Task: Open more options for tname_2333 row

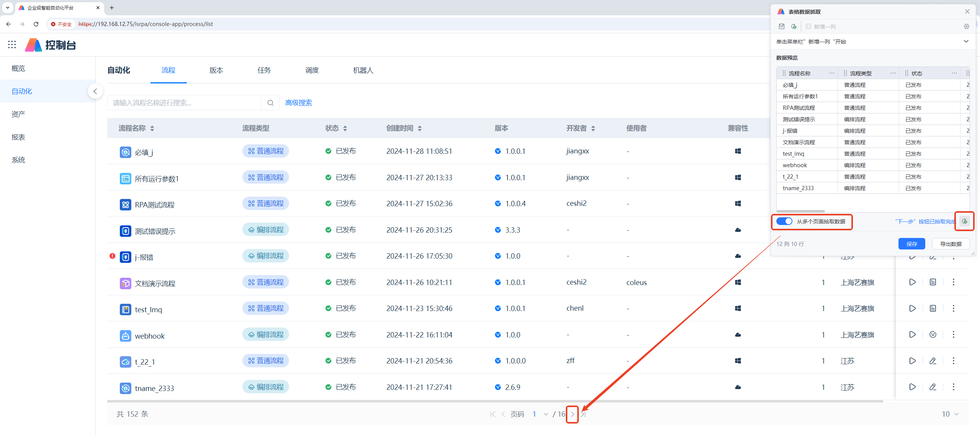Action: point(954,387)
